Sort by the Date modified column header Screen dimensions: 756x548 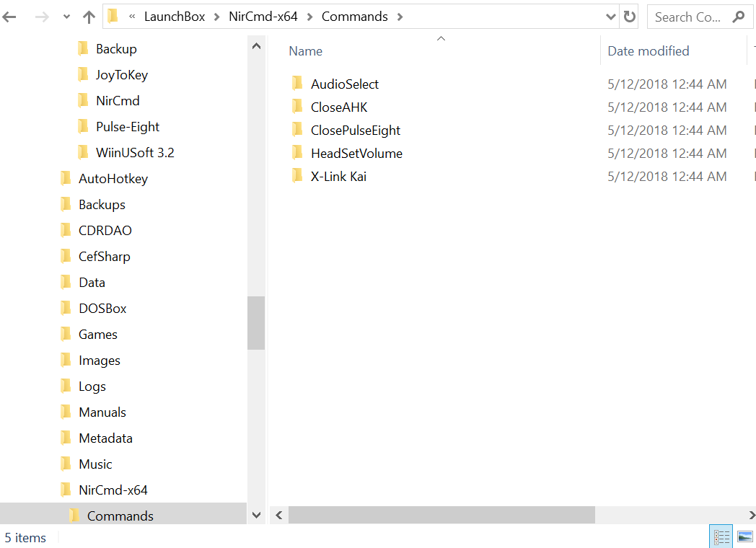click(x=648, y=51)
